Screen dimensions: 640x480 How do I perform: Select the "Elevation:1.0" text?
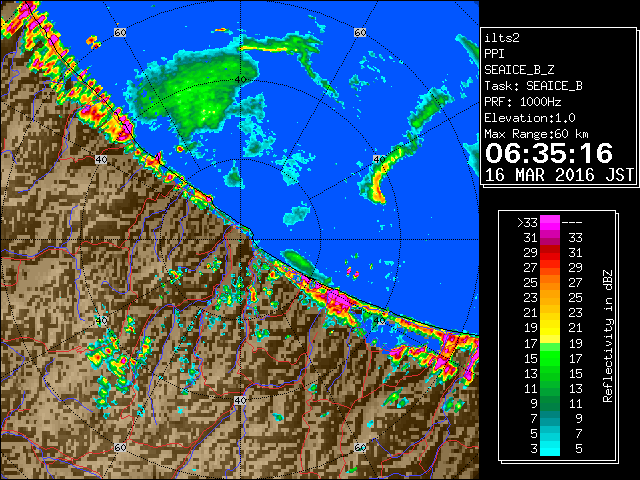pyautogui.click(x=530, y=118)
